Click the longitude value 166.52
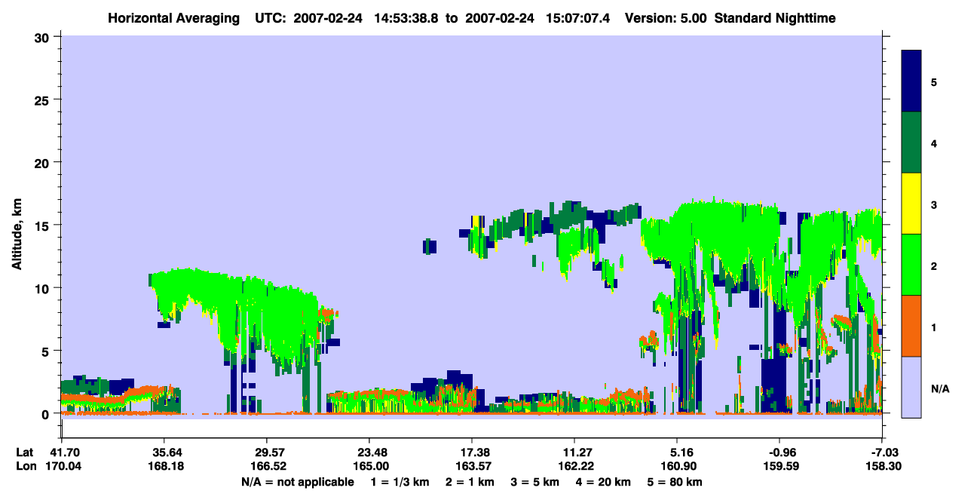The image size is (980, 503). (267, 466)
